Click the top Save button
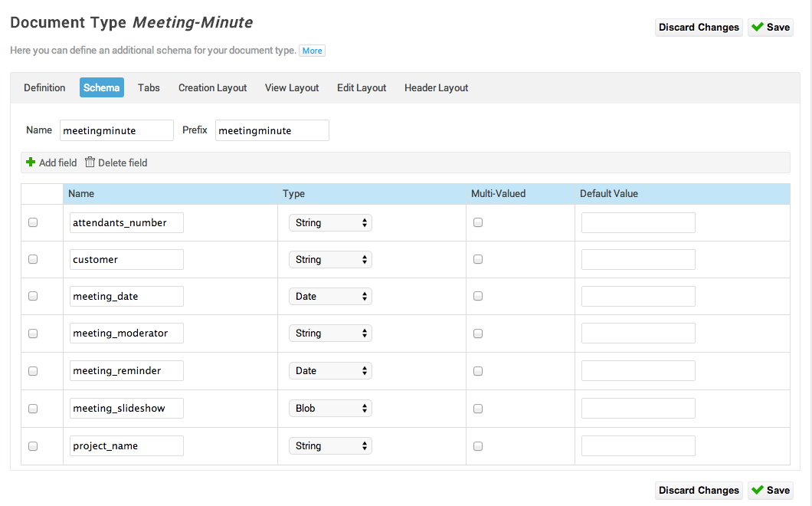The image size is (812, 506). point(771,28)
